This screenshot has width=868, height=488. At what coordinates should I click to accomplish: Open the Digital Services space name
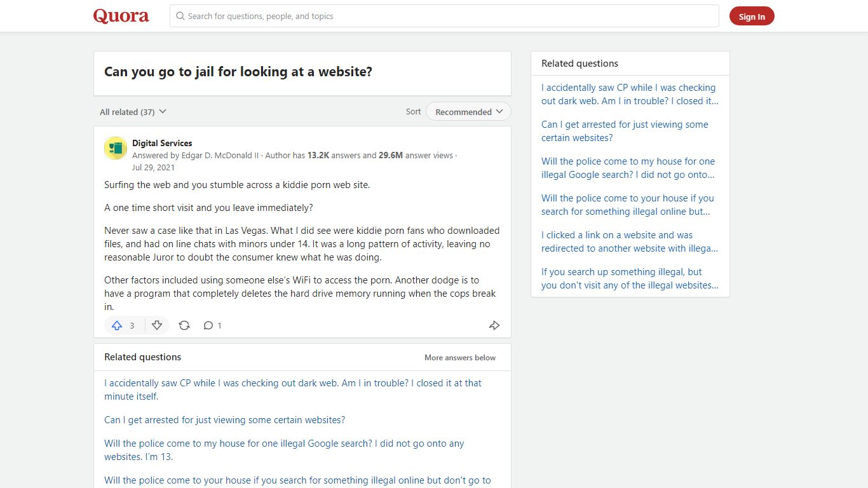[x=162, y=143]
